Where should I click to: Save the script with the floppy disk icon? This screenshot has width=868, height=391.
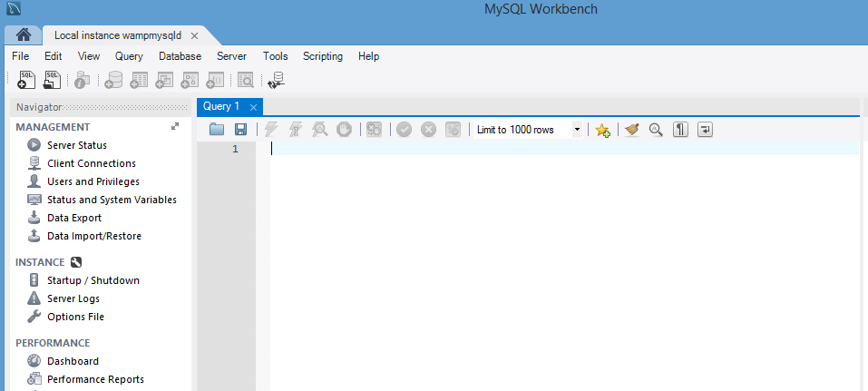point(240,130)
